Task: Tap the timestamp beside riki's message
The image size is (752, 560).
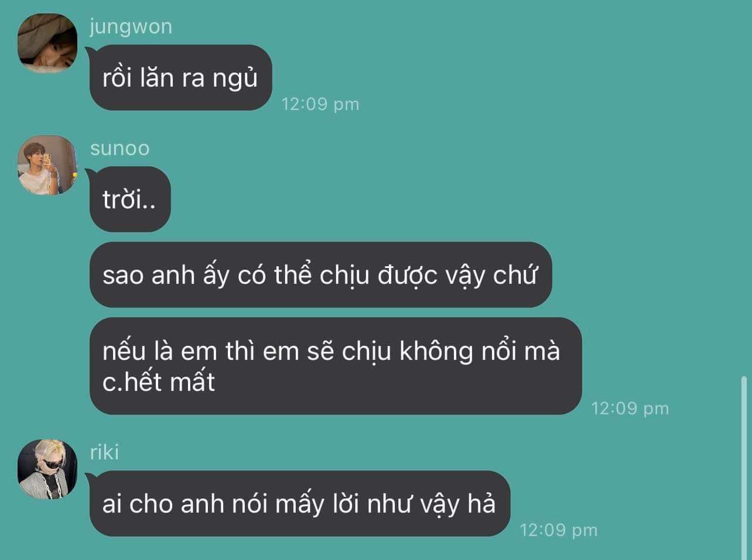Action: pyautogui.click(x=558, y=530)
